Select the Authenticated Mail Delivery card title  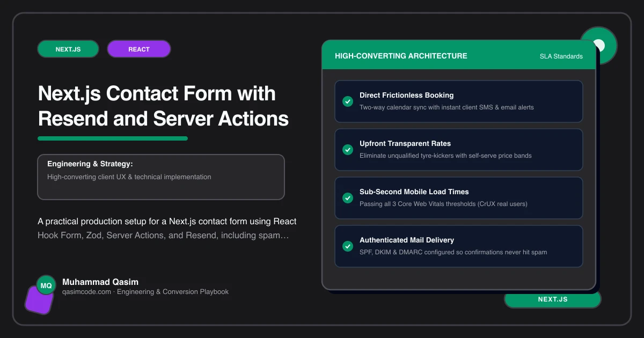[407, 240]
